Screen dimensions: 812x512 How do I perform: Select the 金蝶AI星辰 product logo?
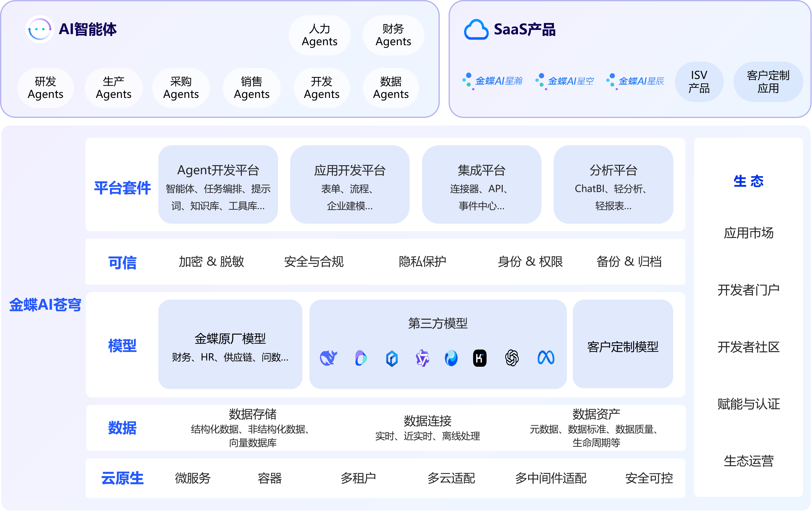point(635,81)
